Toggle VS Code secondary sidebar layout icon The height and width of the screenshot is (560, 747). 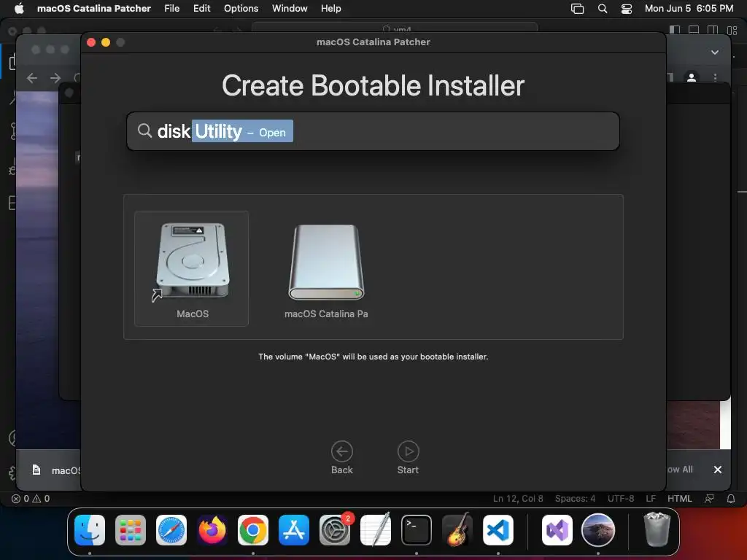pyautogui.click(x=713, y=30)
